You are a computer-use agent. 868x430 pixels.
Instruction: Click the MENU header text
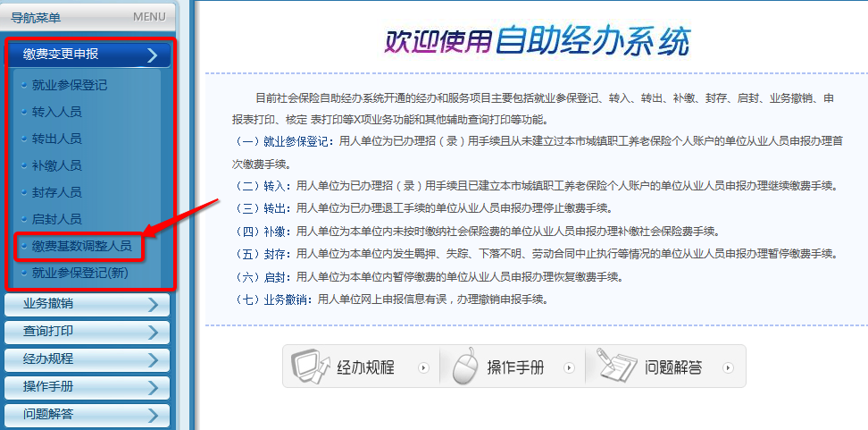(149, 17)
